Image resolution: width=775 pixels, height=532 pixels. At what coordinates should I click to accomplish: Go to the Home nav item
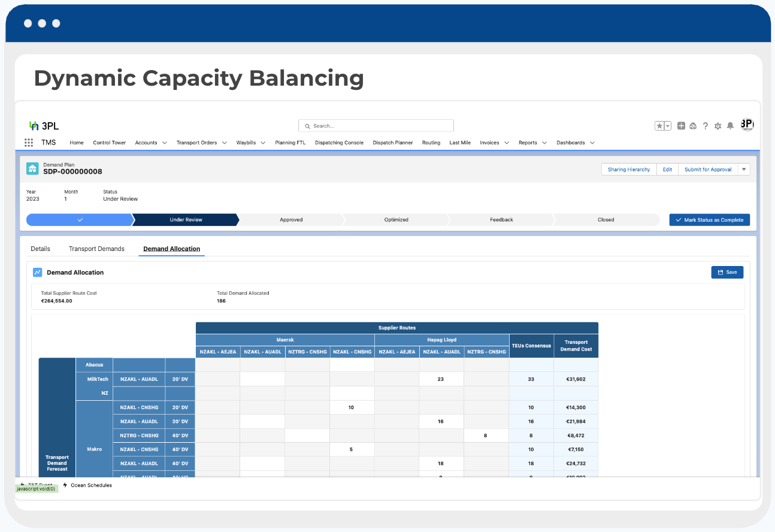[77, 143]
